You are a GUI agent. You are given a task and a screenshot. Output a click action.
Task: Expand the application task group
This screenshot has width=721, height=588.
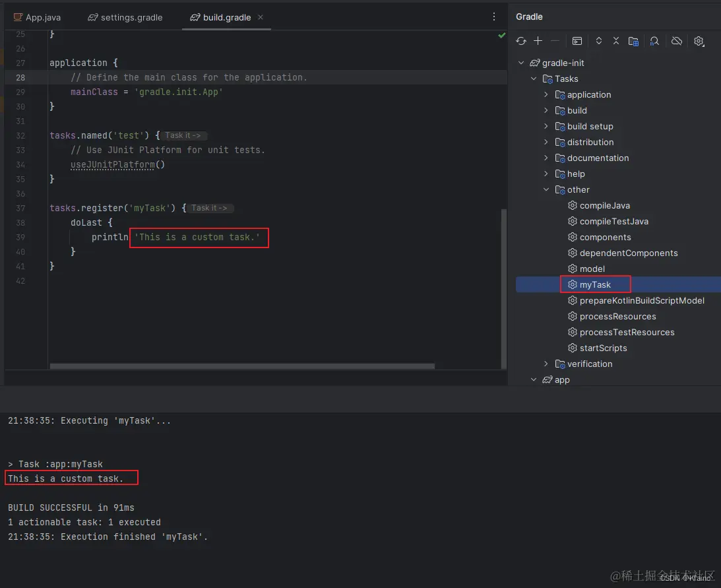546,94
